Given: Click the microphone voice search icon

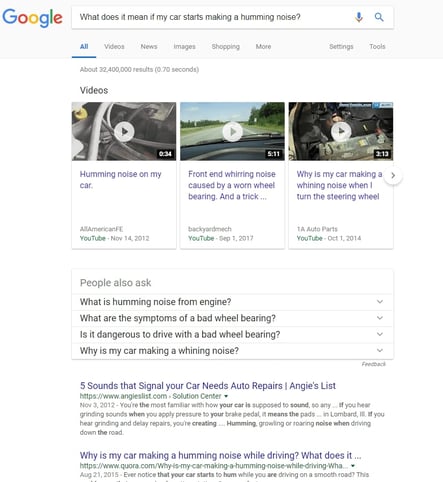Looking at the screenshot, I should click(359, 17).
